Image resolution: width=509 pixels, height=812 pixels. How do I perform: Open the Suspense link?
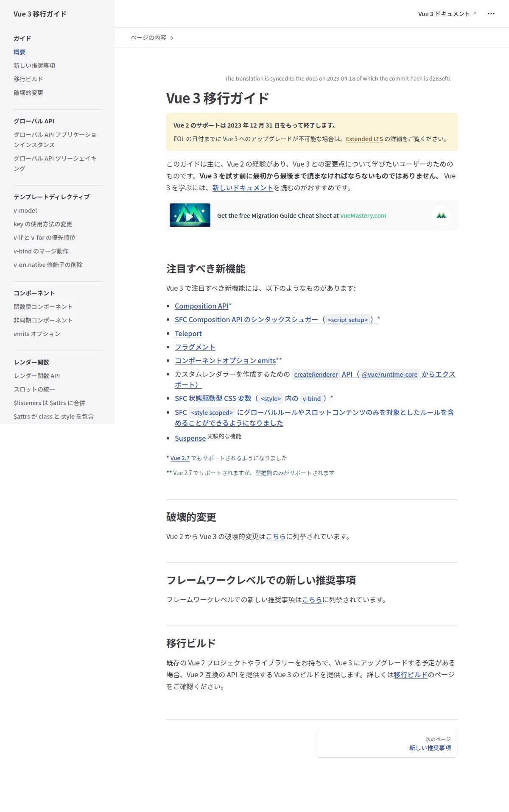(x=190, y=438)
